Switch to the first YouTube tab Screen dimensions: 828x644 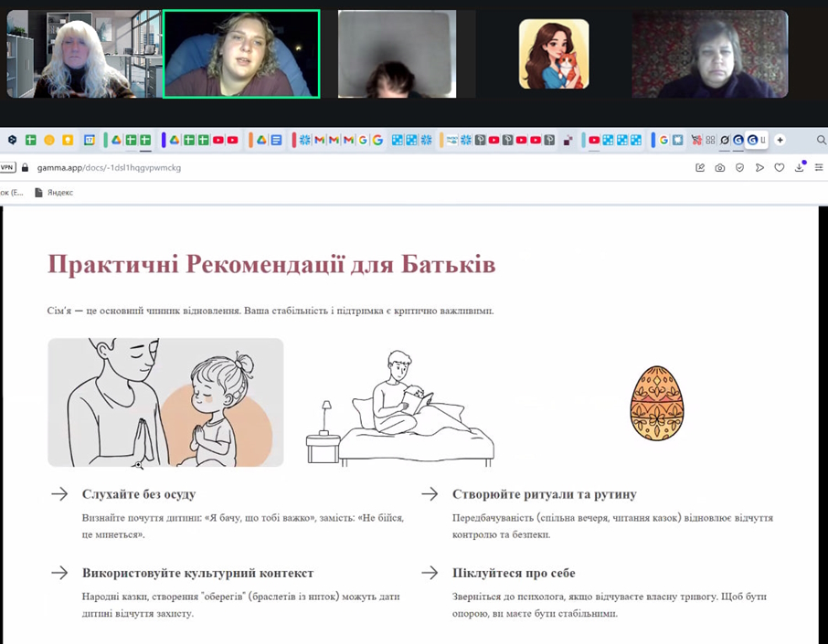click(x=218, y=140)
